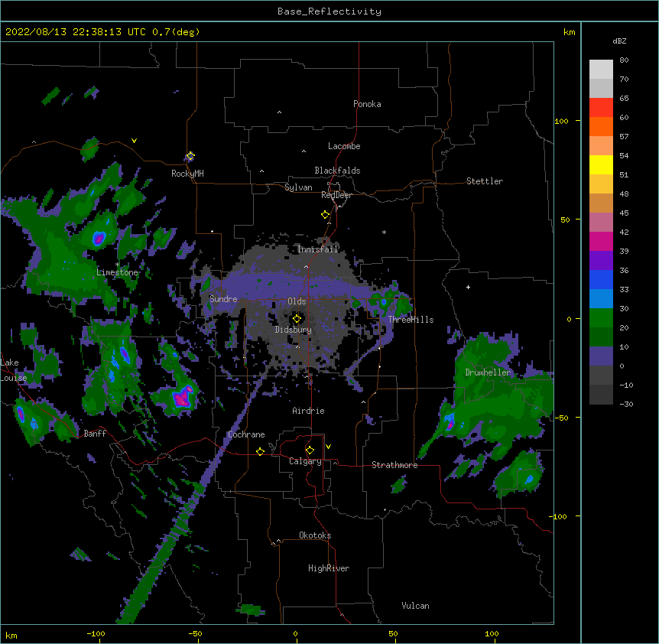Select the Sundre label
The height and width of the screenshot is (644, 659).
[223, 299]
